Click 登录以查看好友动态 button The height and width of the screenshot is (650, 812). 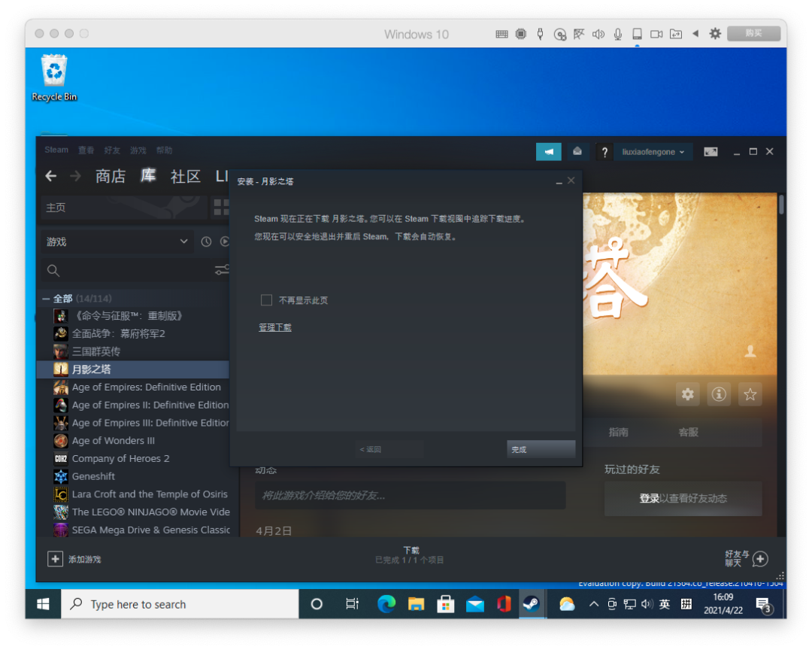click(x=683, y=499)
